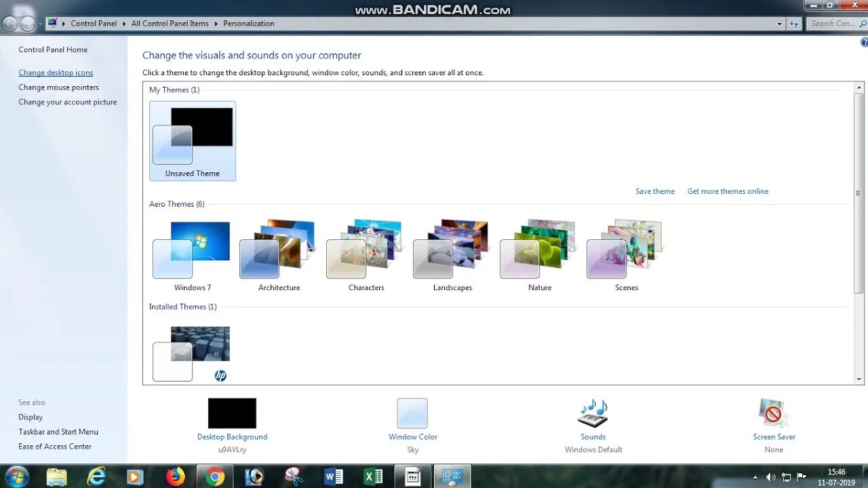Screen dimensions: 868x488
Task: Open Windows Explorer from taskbar
Action: click(x=58, y=476)
